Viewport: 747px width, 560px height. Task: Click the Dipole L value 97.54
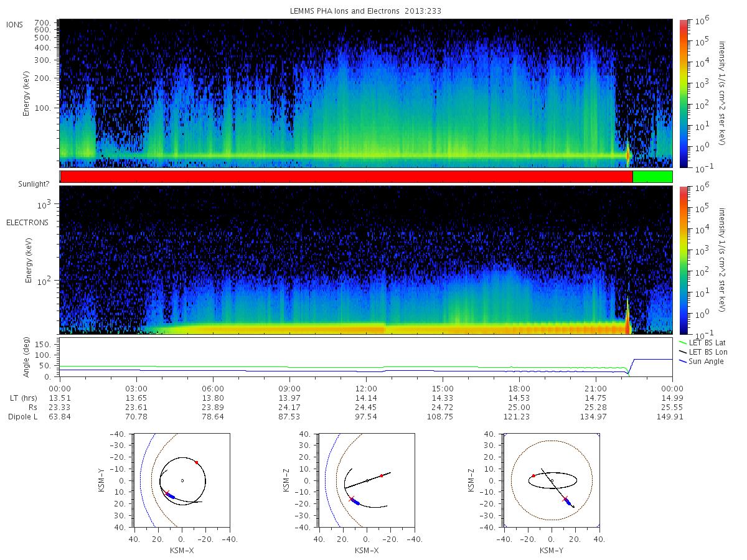coord(366,416)
